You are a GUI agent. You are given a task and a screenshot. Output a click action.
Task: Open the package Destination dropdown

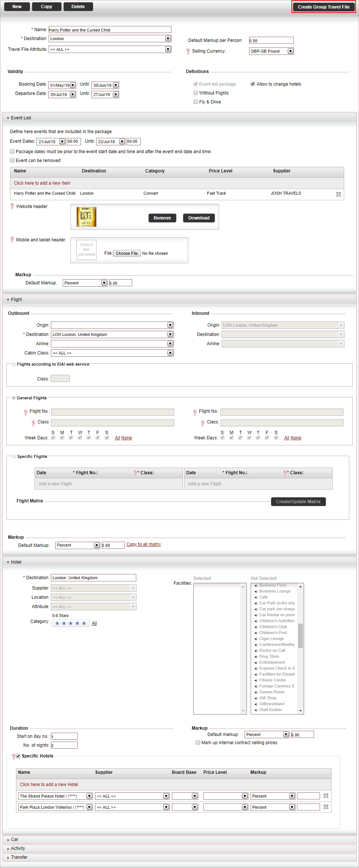168,39
